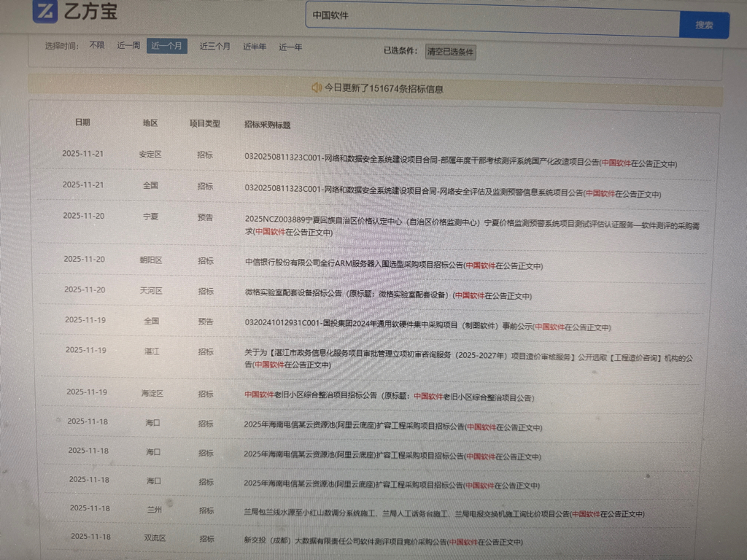Open the 新交投（成都）大数据软件测评 announcement
Viewport: 747px width, 560px height.
383,541
